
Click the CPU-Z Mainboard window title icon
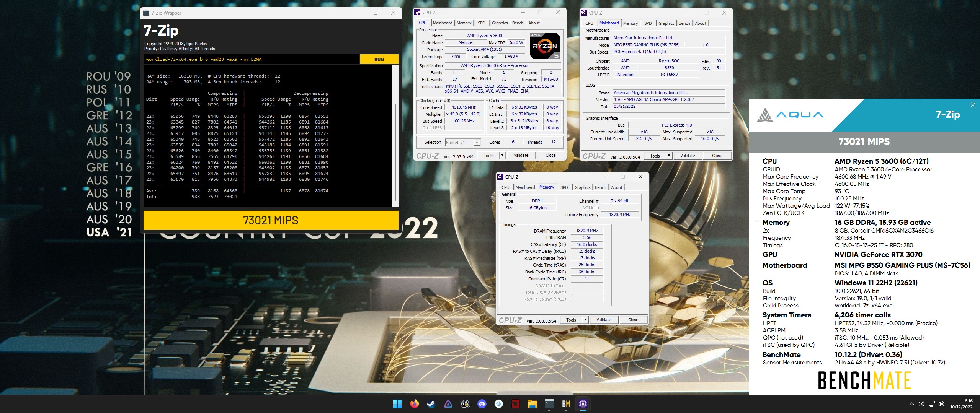[584, 13]
